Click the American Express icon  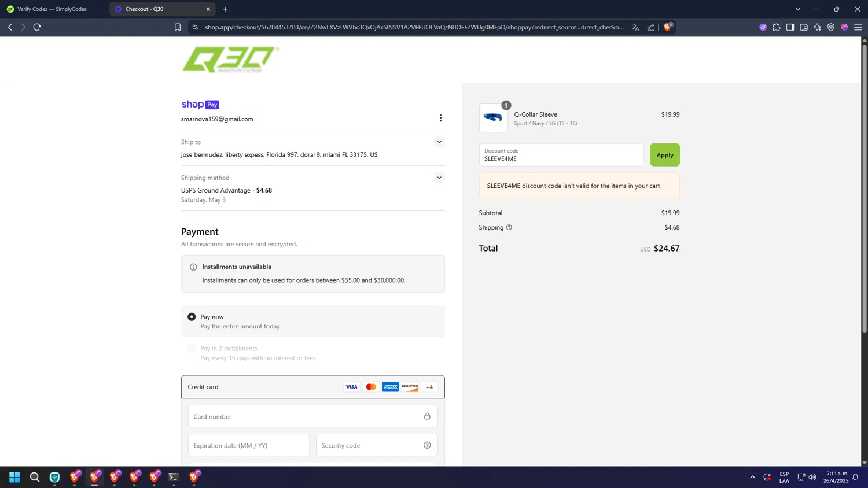[x=391, y=387]
